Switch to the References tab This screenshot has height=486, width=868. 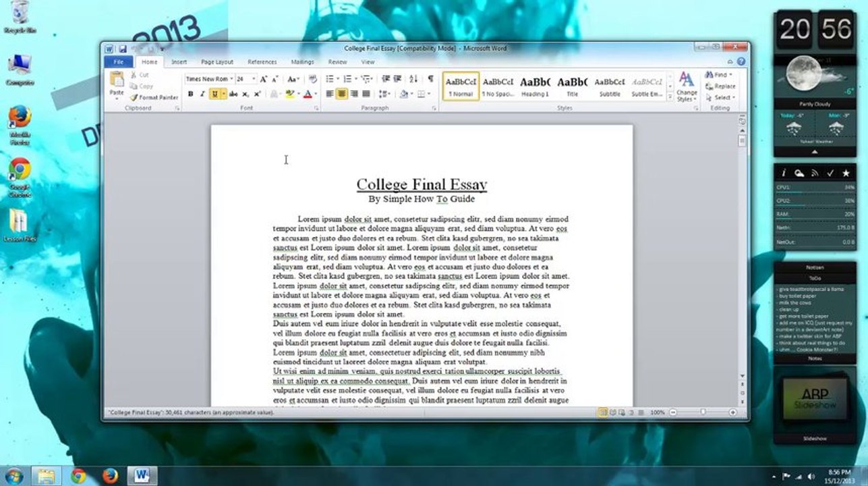[262, 62]
